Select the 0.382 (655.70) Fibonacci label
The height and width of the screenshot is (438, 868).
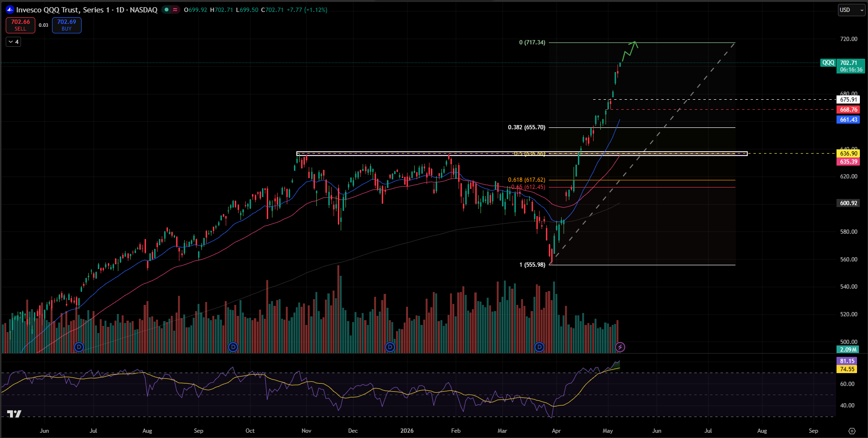tap(526, 127)
